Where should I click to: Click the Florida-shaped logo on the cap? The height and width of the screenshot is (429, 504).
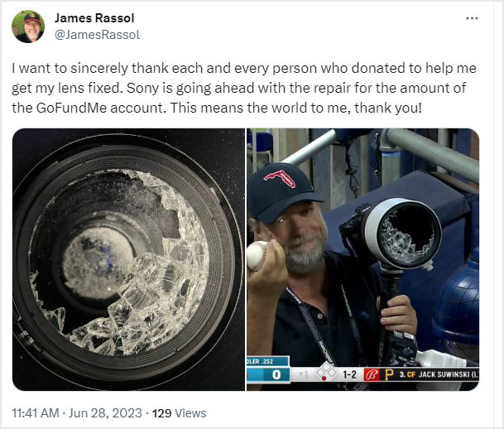(280, 179)
